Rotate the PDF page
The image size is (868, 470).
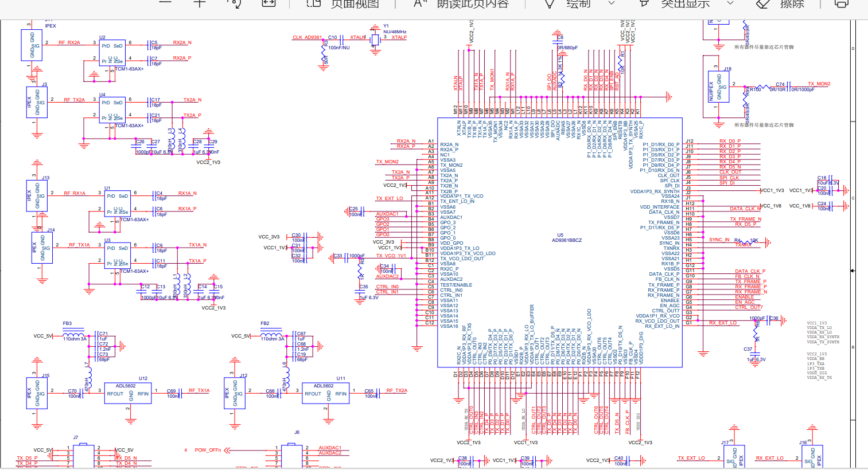[234, 3]
